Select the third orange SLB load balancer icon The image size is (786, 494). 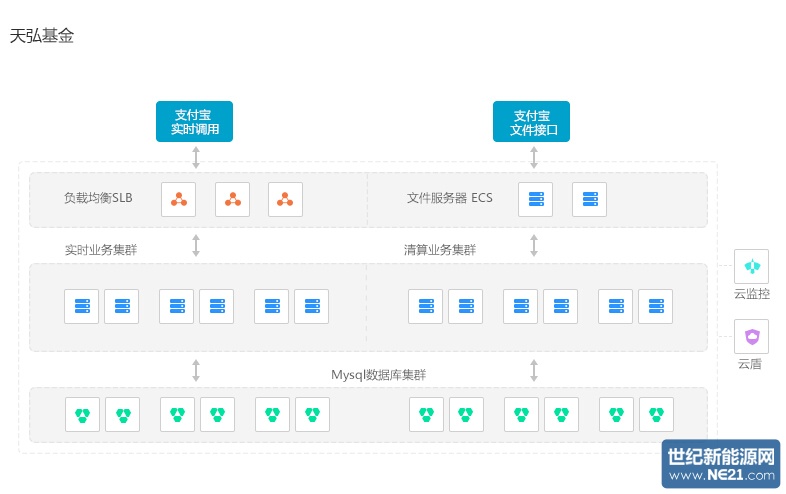click(285, 199)
